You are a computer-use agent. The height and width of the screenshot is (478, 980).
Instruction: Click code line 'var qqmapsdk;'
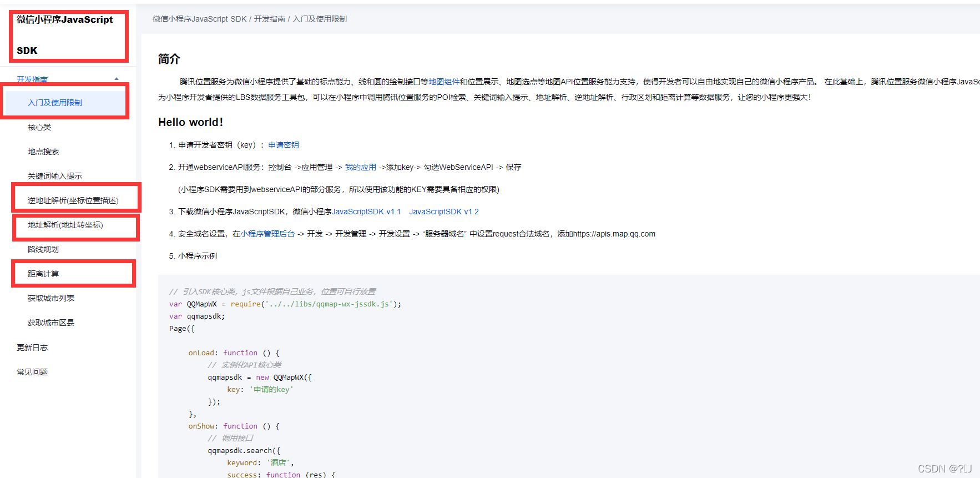[x=197, y=316]
